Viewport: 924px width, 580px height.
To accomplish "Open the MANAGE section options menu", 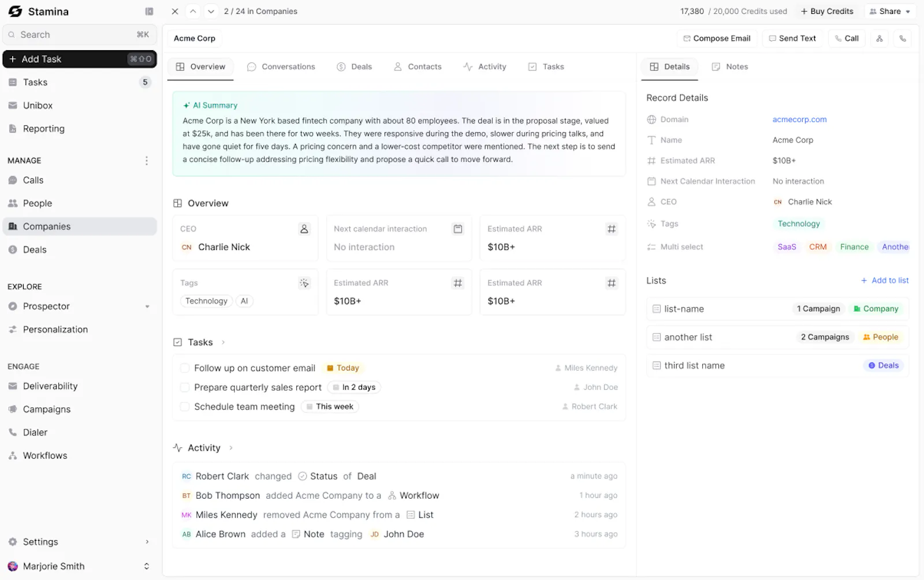I will pos(147,160).
